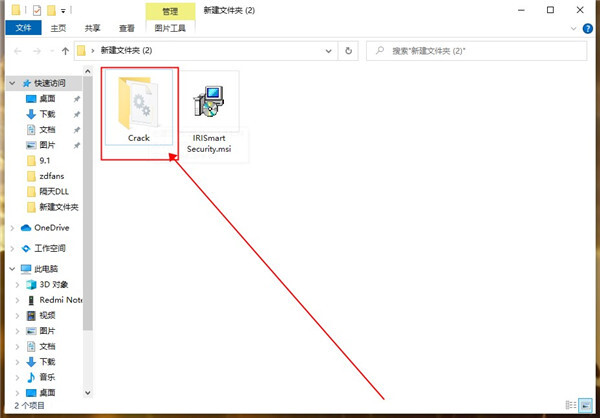Click navigation pane scroll down arrow
The height and width of the screenshot is (418, 600).
pos(88,392)
